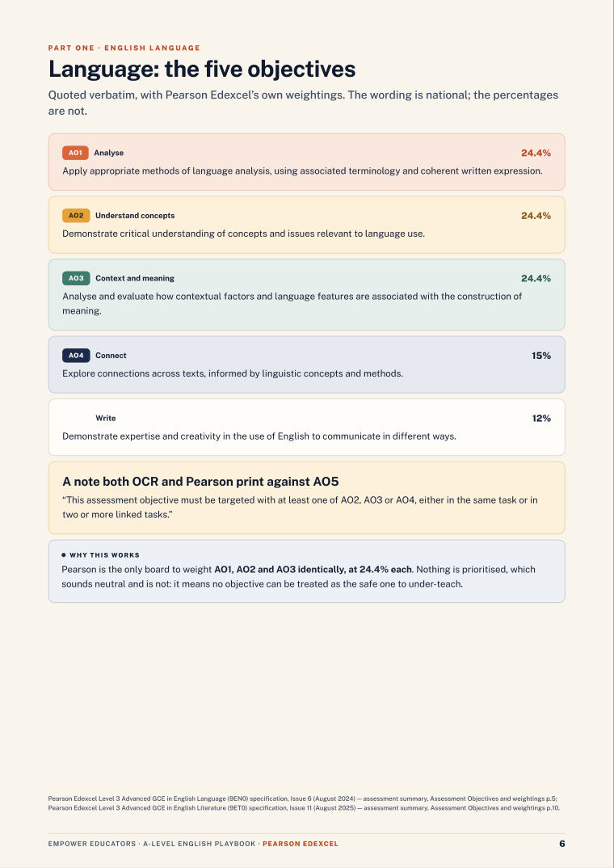
Task: Click the PEARSON EDEXCEL footer label
Action: pos(301,844)
